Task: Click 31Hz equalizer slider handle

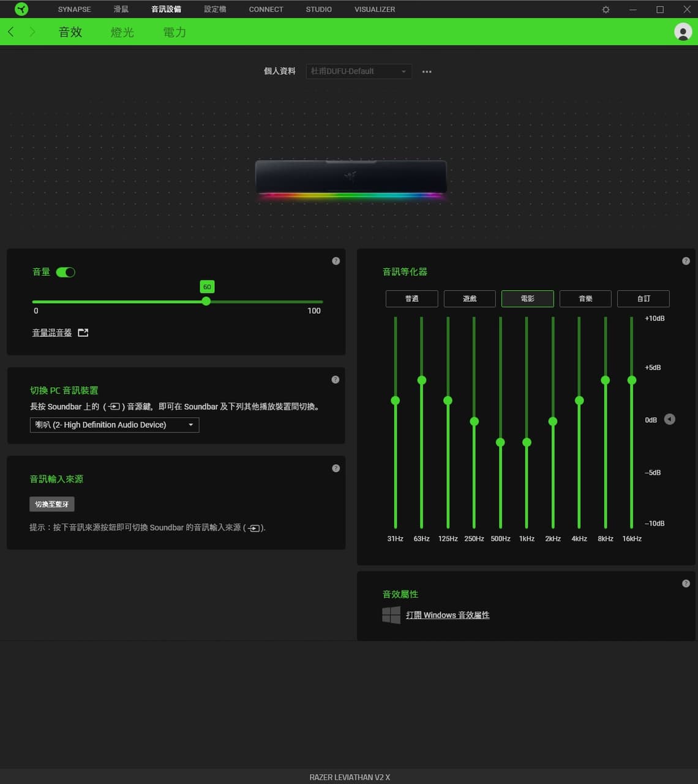Action: pos(396,401)
